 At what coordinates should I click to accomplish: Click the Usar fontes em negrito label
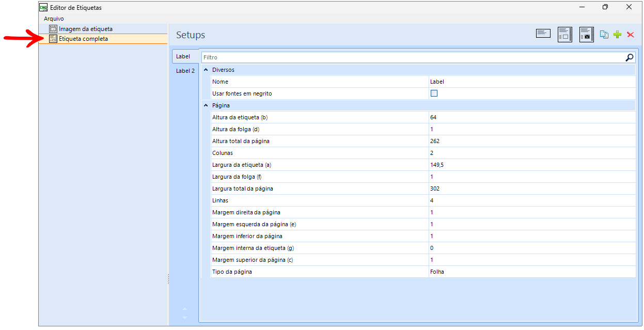242,93
